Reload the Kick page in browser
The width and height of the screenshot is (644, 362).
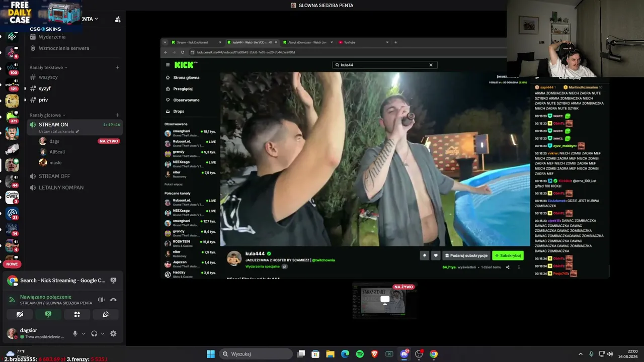(182, 52)
